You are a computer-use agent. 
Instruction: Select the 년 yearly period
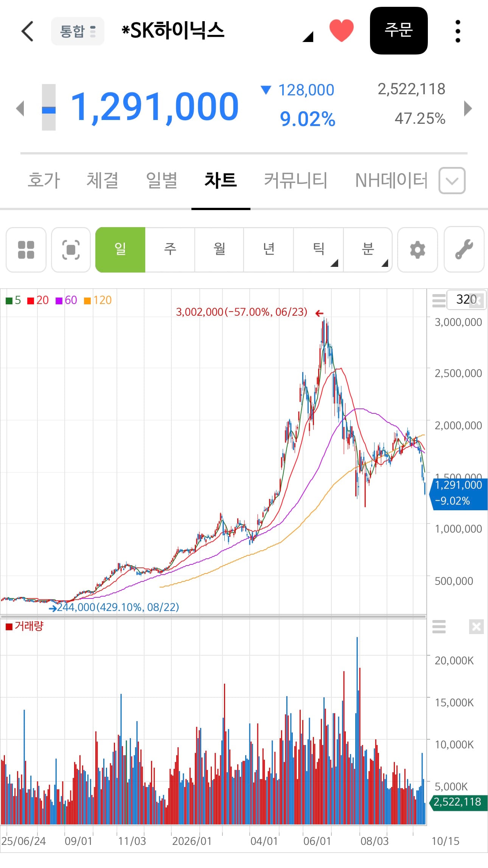pos(269,250)
